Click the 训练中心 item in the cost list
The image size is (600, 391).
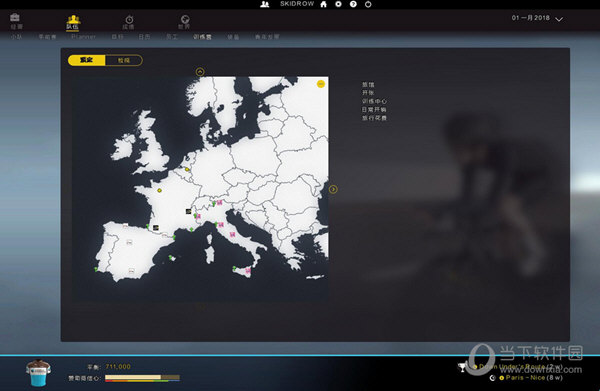[x=374, y=101]
